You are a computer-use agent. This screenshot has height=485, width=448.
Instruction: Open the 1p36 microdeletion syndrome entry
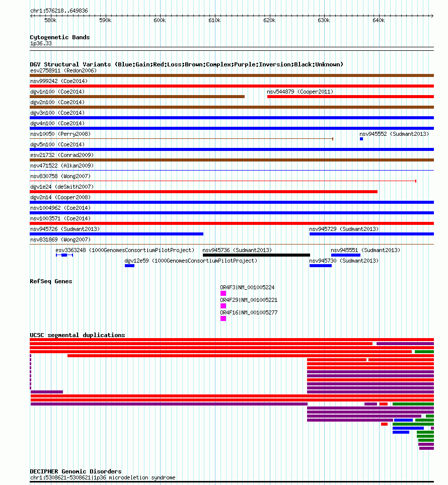tap(103, 477)
